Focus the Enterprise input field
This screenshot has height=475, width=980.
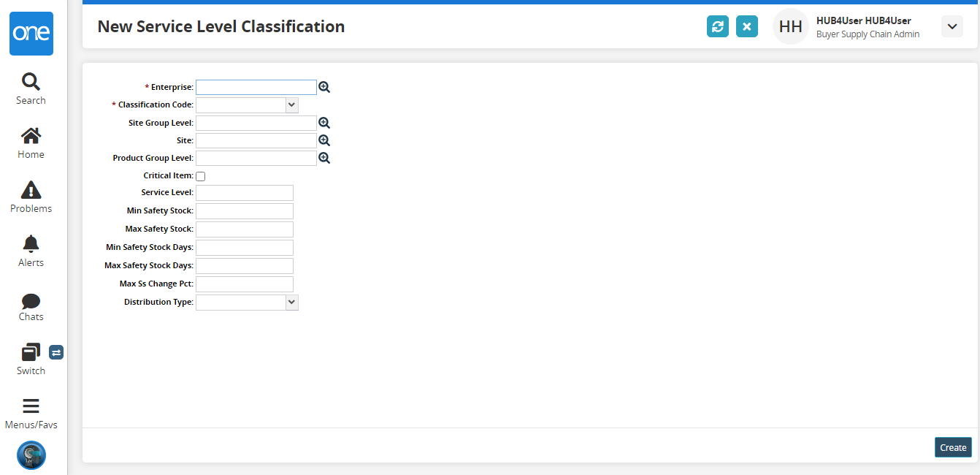click(256, 87)
